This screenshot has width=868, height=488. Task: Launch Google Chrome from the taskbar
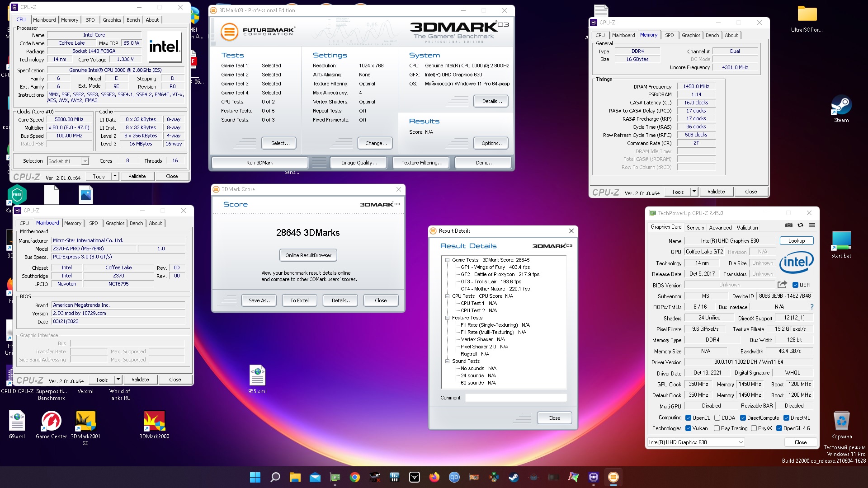tap(354, 477)
